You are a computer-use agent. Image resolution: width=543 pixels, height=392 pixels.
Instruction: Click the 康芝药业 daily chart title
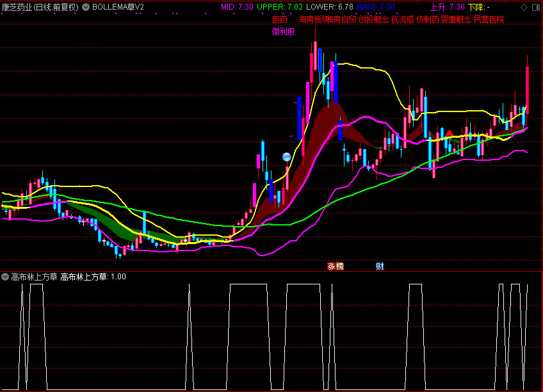(40, 7)
